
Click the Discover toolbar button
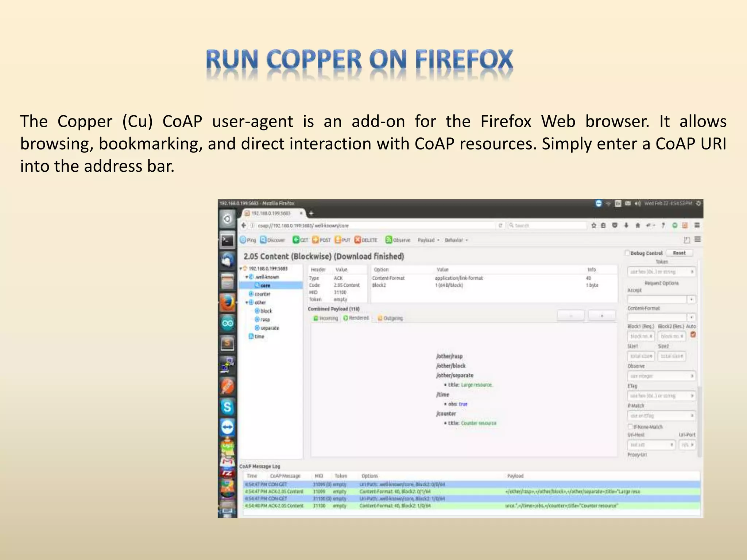272,240
